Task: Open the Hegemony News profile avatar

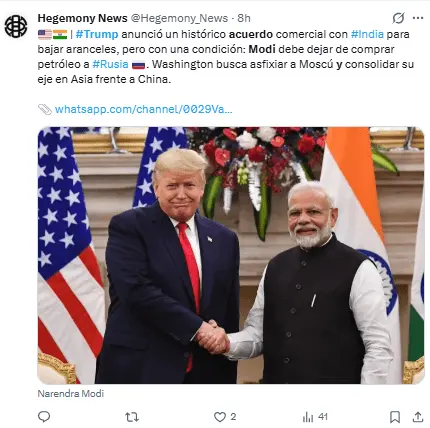Action: [16, 26]
